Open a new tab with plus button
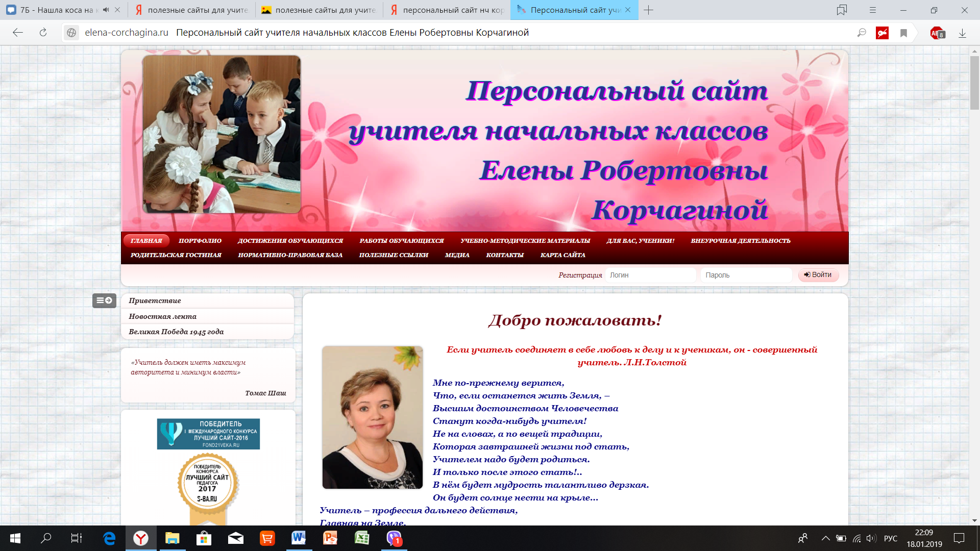This screenshot has width=980, height=551. tap(648, 10)
